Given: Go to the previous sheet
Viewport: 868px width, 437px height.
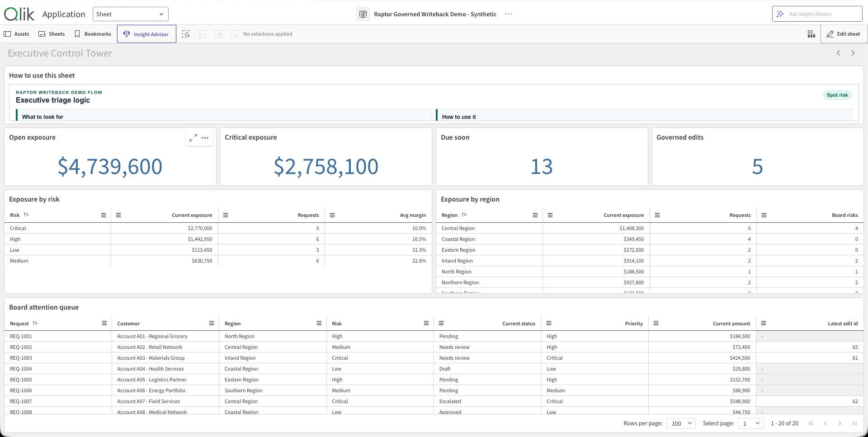Looking at the screenshot, I should click(x=839, y=53).
